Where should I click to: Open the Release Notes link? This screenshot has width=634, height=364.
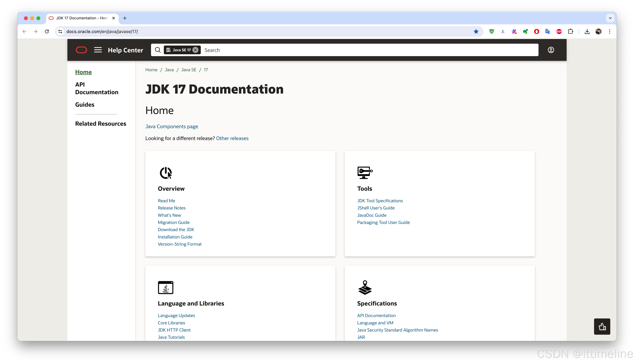tap(171, 208)
